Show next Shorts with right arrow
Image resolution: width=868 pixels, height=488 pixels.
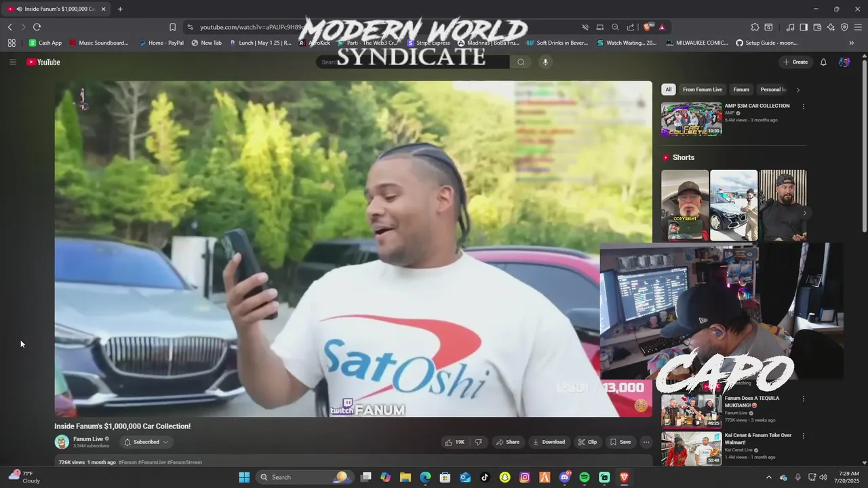804,213
